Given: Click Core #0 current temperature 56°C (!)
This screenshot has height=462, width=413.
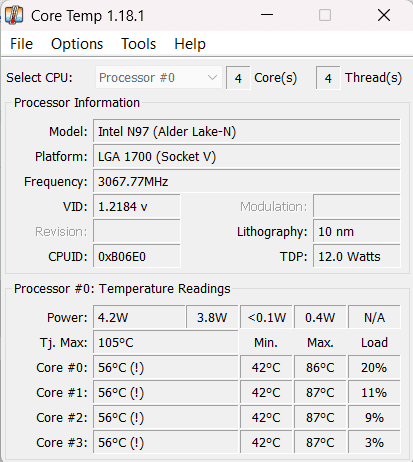Looking at the screenshot, I should [x=166, y=368].
